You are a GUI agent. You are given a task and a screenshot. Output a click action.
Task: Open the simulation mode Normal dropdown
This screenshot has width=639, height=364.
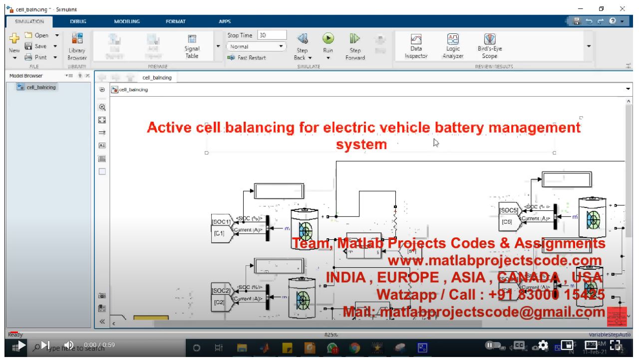click(257, 46)
